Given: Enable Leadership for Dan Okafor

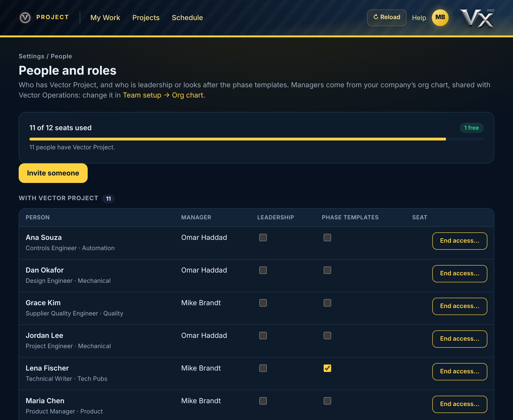Looking at the screenshot, I should click(263, 270).
